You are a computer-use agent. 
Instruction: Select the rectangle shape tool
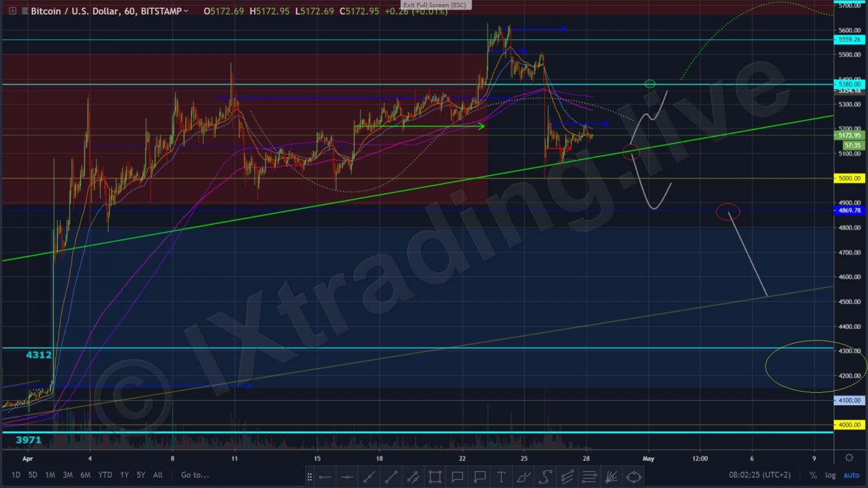(435, 477)
